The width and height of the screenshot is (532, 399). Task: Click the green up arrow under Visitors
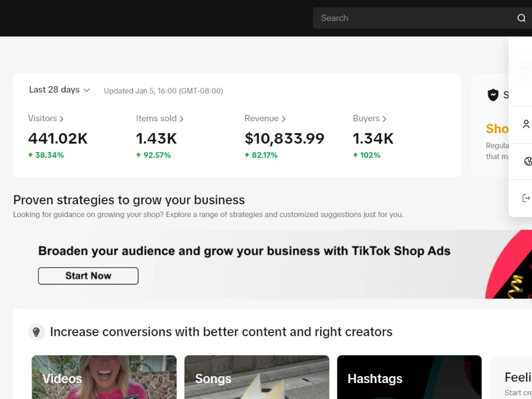(x=30, y=155)
